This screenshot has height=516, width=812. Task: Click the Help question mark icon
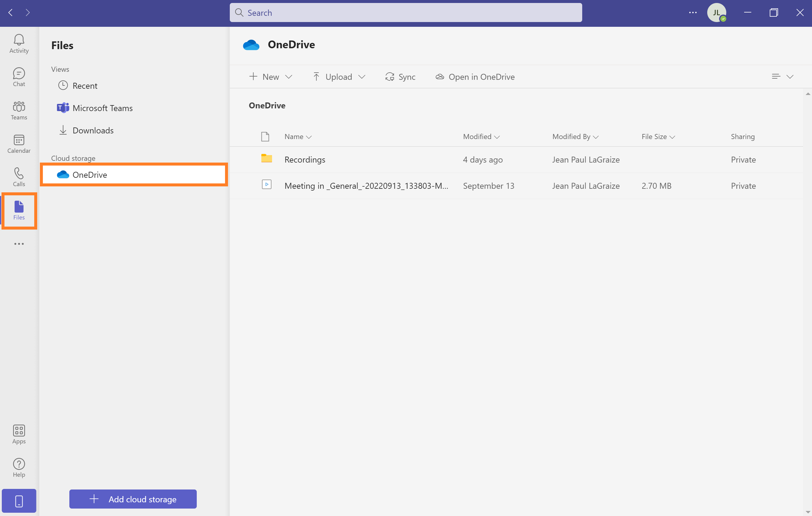click(x=19, y=468)
